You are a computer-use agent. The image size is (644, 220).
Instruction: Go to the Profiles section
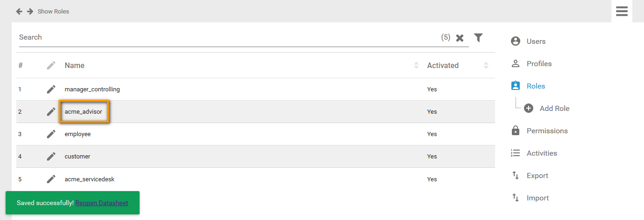[x=539, y=64]
